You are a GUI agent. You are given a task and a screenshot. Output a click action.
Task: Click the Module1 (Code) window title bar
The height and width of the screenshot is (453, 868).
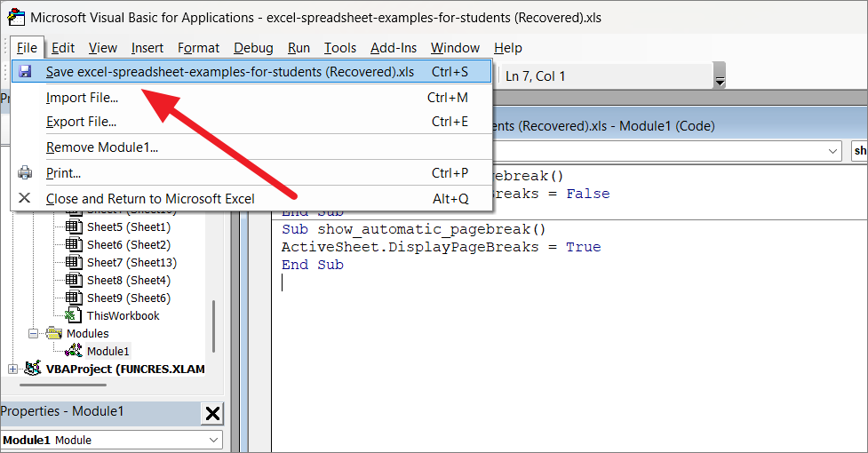click(x=680, y=126)
